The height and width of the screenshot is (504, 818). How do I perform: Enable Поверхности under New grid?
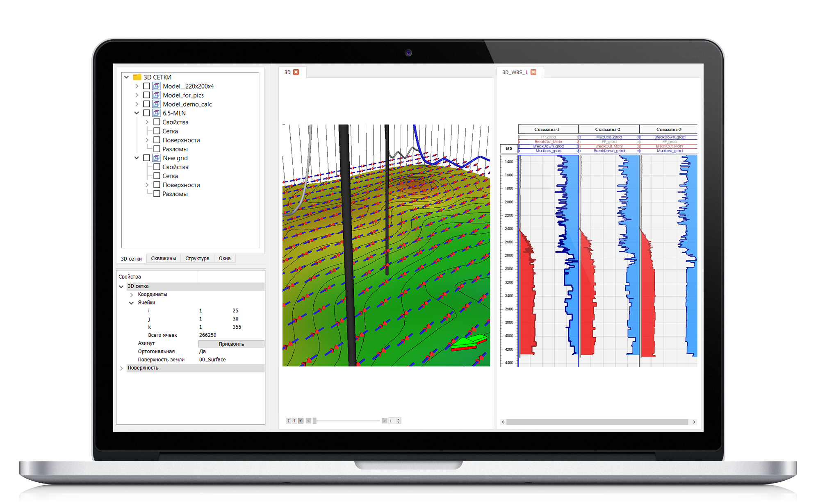[157, 185]
